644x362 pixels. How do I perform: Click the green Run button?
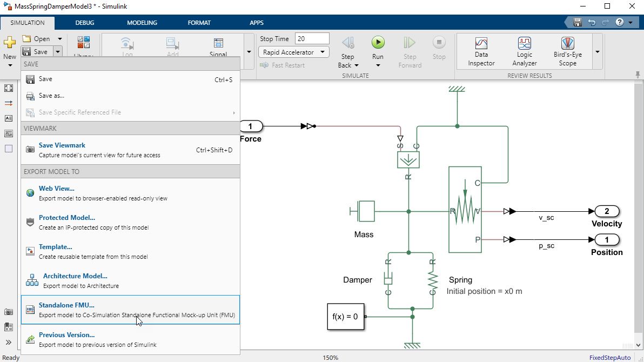point(378,43)
